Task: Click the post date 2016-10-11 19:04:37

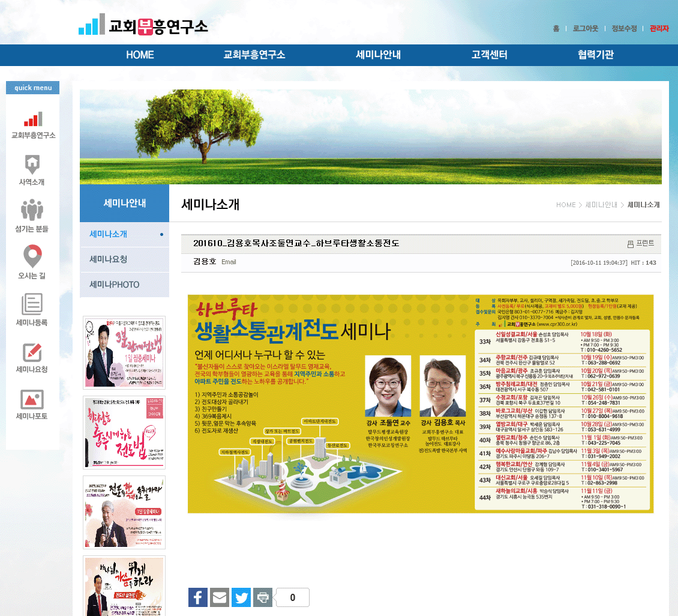Action: tap(599, 262)
